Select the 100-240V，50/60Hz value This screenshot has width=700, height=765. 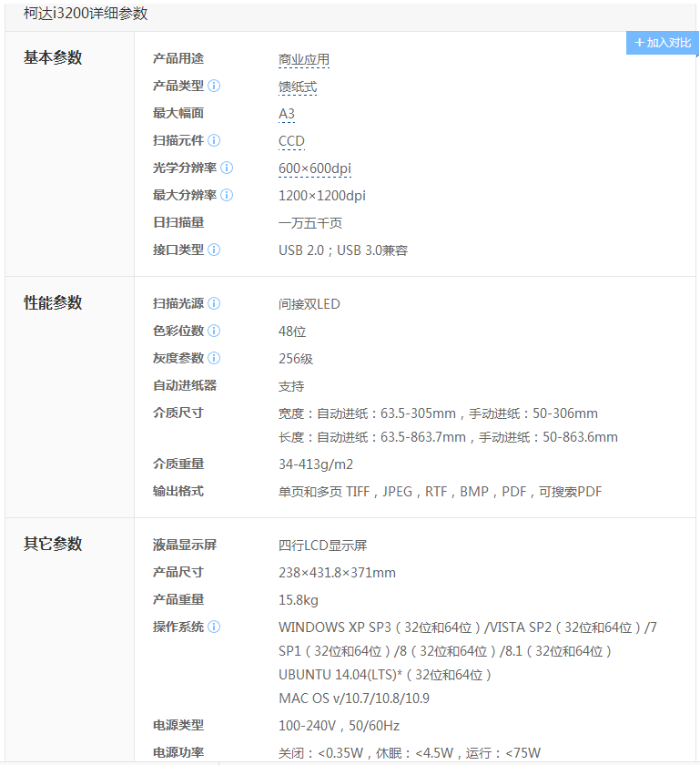pyautogui.click(x=339, y=726)
